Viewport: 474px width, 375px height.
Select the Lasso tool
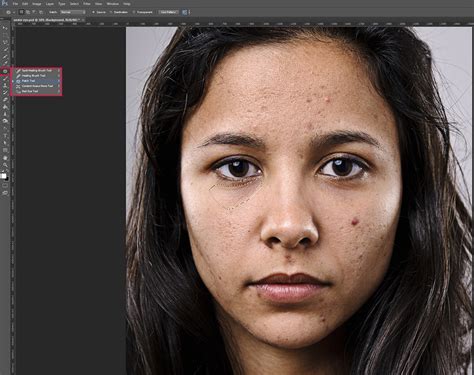(x=5, y=42)
